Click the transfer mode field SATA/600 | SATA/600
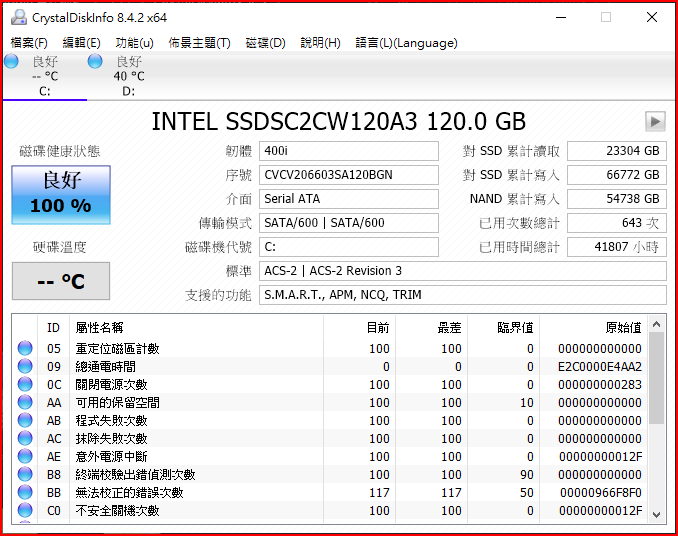 pyautogui.click(x=349, y=223)
